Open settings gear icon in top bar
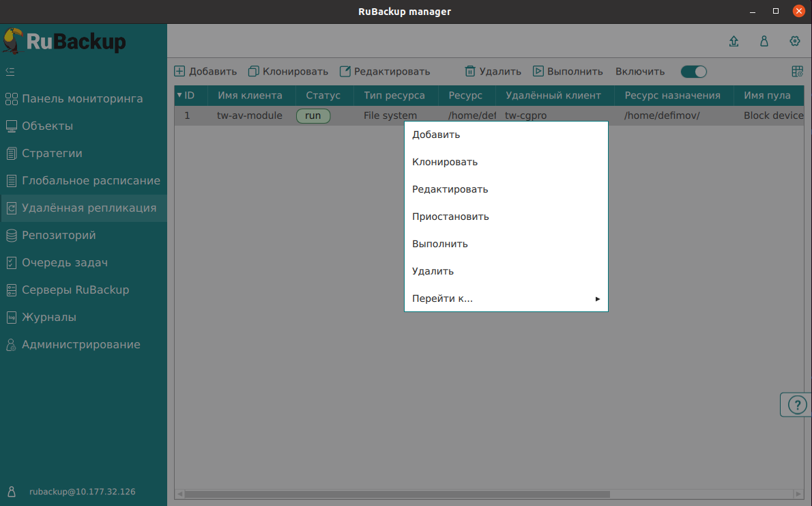This screenshot has width=812, height=506. tap(794, 41)
